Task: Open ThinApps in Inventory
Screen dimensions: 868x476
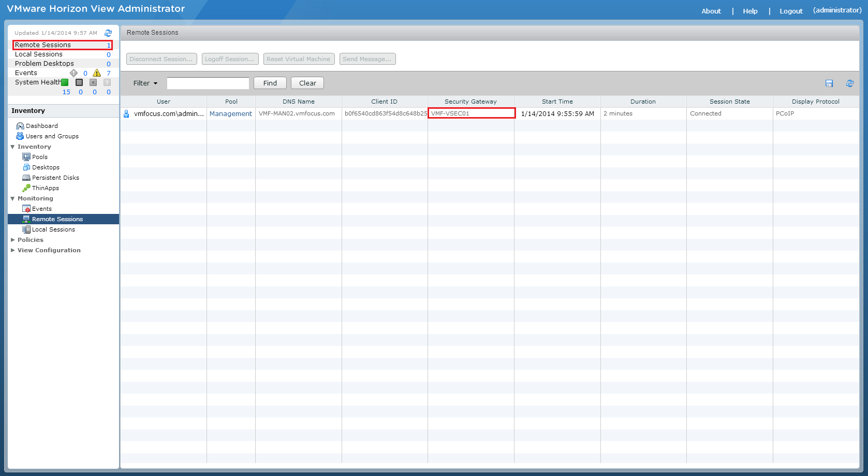Action: 45,188
